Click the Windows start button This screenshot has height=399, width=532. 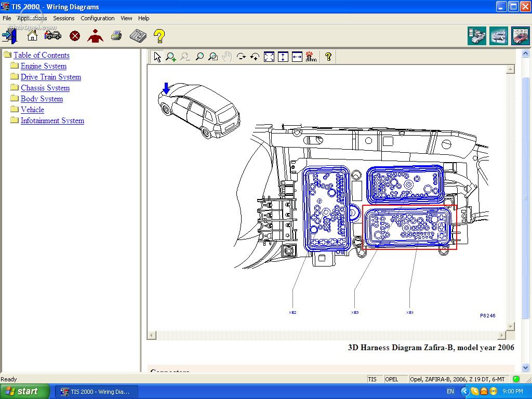tap(25, 392)
